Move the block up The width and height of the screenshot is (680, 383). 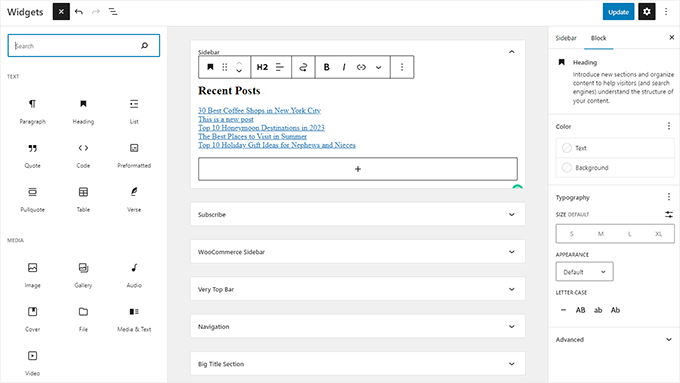tap(239, 63)
